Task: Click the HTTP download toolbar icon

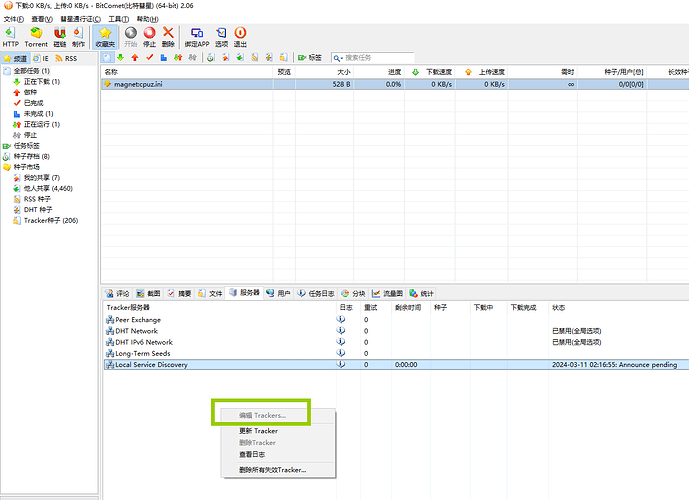Action: click(x=11, y=37)
